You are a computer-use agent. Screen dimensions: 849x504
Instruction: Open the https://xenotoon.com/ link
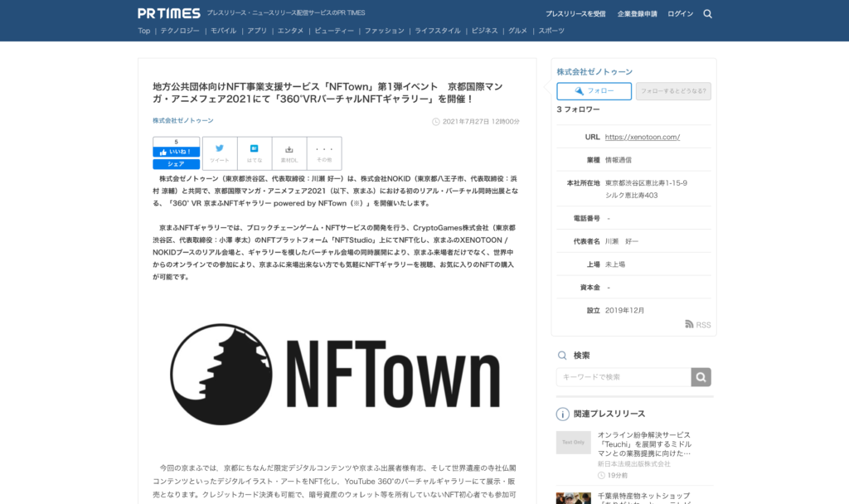coord(643,137)
